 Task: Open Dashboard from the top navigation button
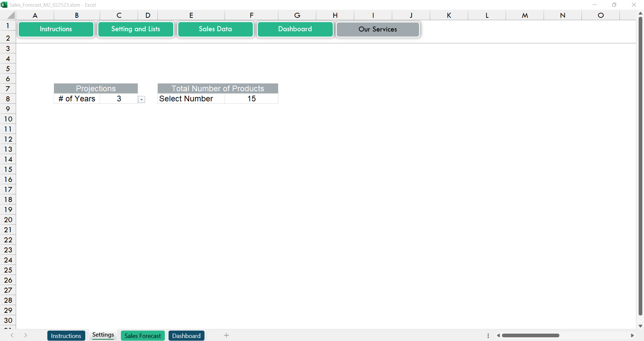tap(295, 29)
